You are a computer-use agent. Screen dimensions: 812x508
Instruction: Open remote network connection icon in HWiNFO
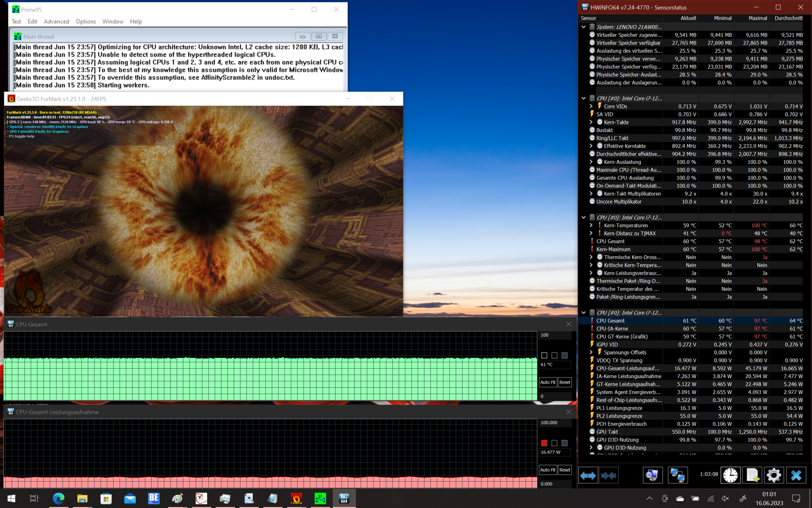[677, 475]
